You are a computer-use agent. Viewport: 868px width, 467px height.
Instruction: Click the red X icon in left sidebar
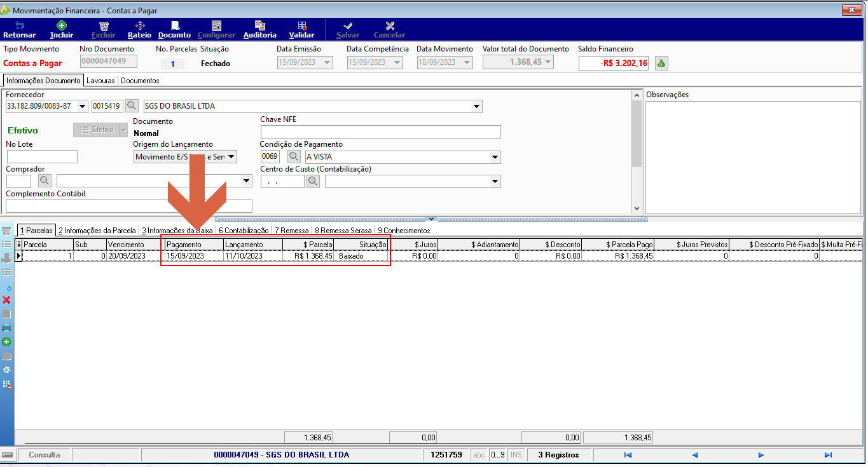tap(7, 300)
